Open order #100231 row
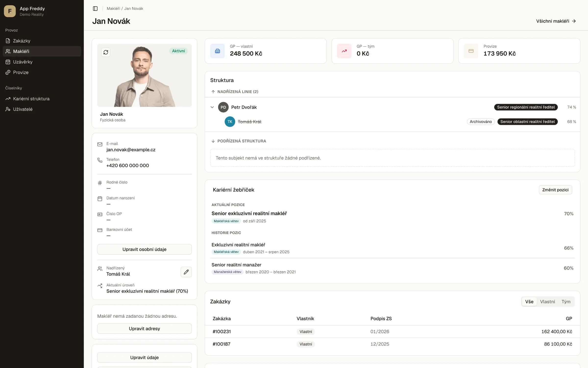 (x=392, y=332)
